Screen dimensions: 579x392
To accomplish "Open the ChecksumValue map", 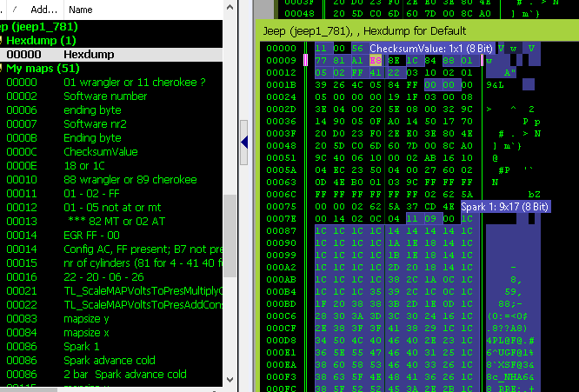I will tap(100, 151).
